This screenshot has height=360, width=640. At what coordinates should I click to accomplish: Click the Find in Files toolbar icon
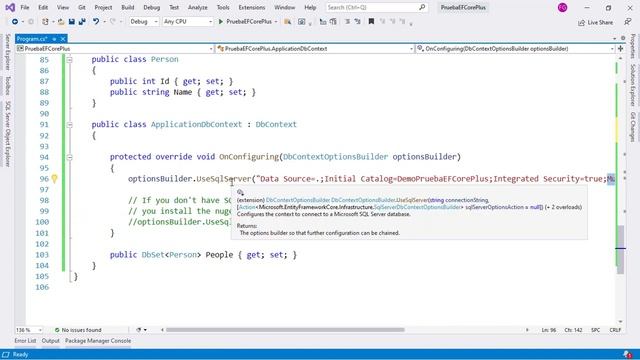tap(288, 22)
